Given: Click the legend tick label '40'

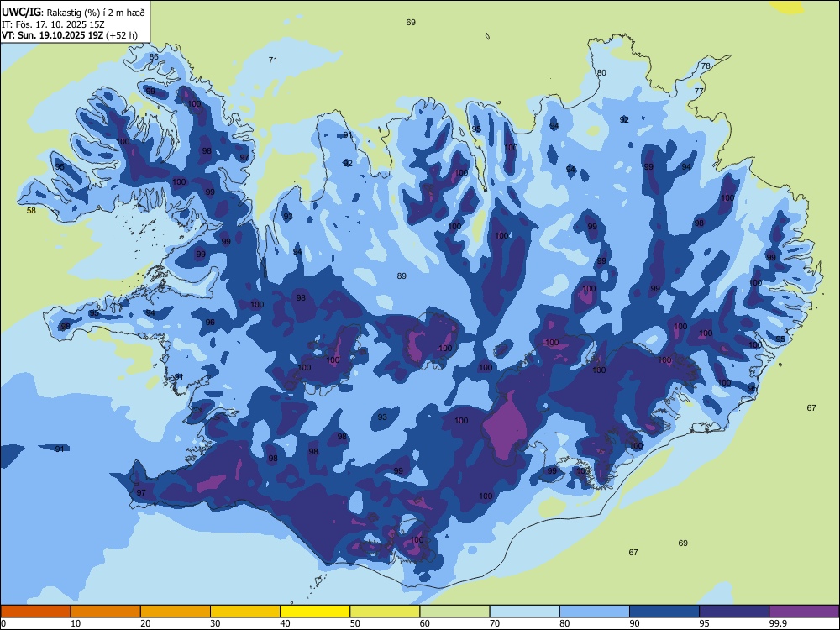Looking at the screenshot, I should click(285, 623).
